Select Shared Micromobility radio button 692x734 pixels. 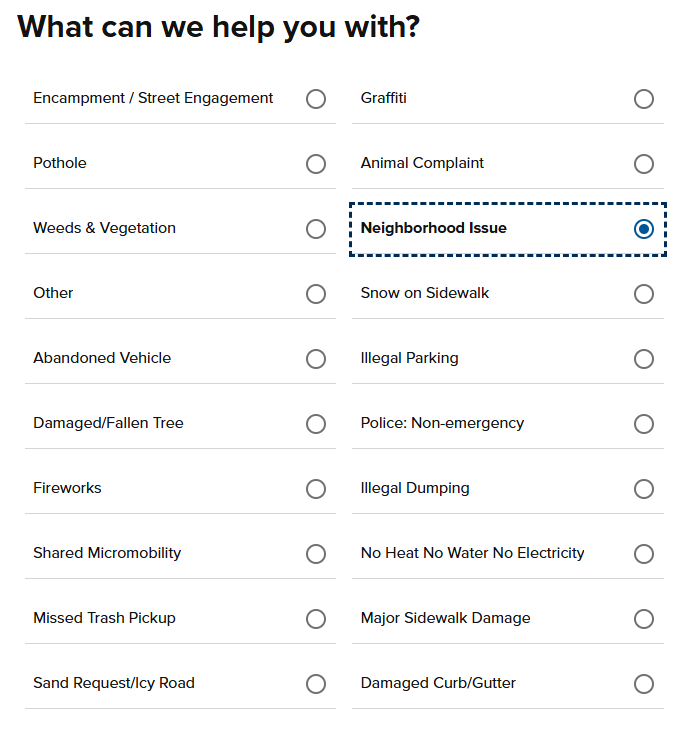coord(316,554)
